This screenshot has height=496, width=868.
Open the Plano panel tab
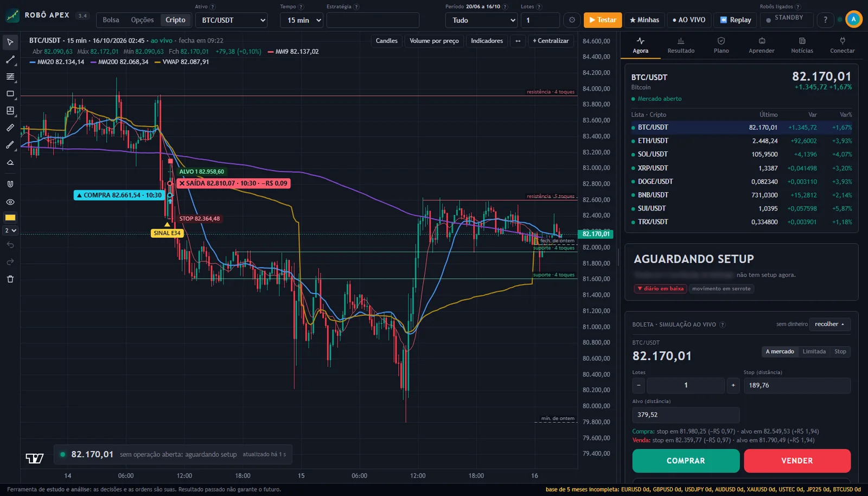pos(721,46)
